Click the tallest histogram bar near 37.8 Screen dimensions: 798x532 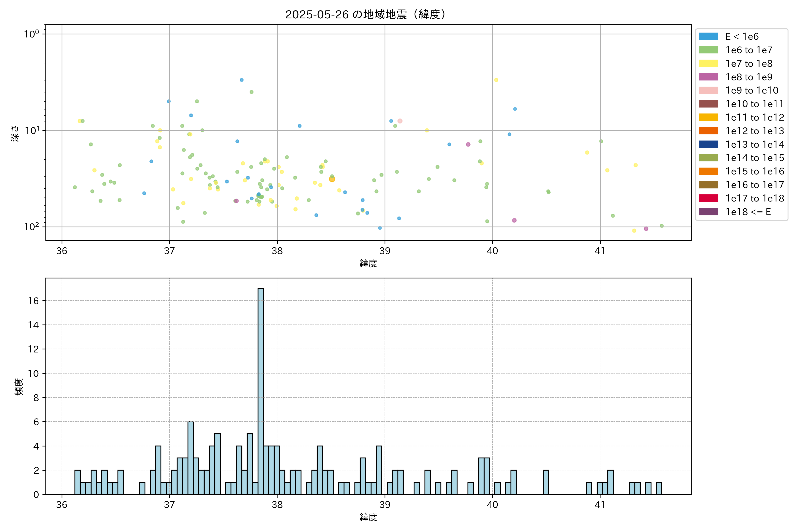pos(261,390)
